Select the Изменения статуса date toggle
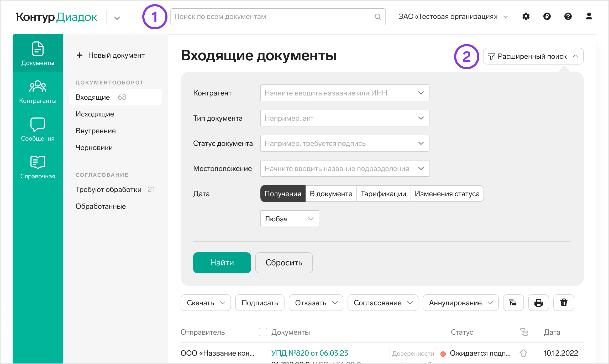This screenshot has width=609, height=364. point(447,194)
